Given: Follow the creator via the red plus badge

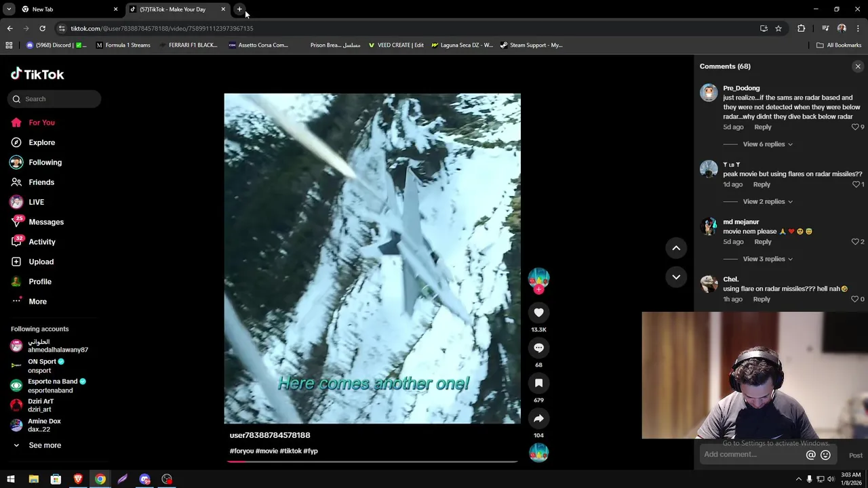Looking at the screenshot, I should [538, 289].
